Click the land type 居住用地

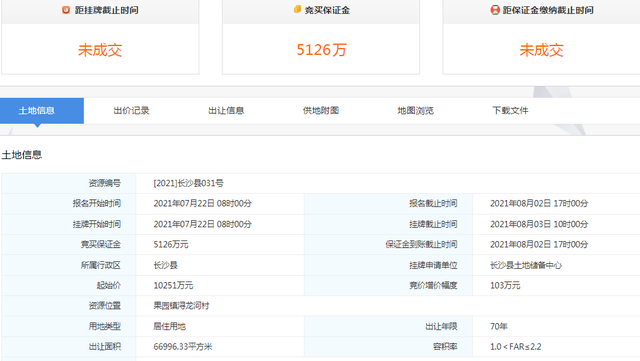pos(170,326)
